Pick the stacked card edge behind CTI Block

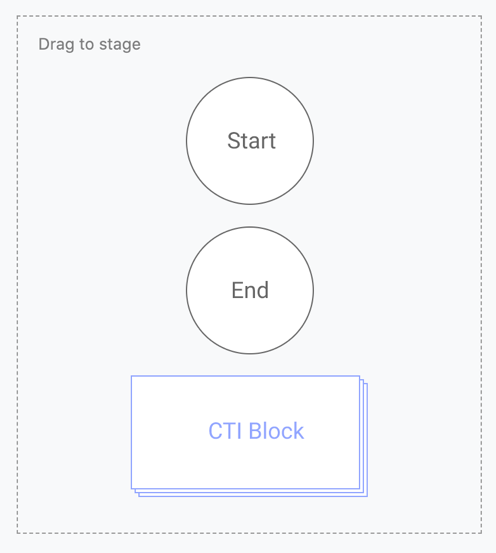(x=365, y=439)
